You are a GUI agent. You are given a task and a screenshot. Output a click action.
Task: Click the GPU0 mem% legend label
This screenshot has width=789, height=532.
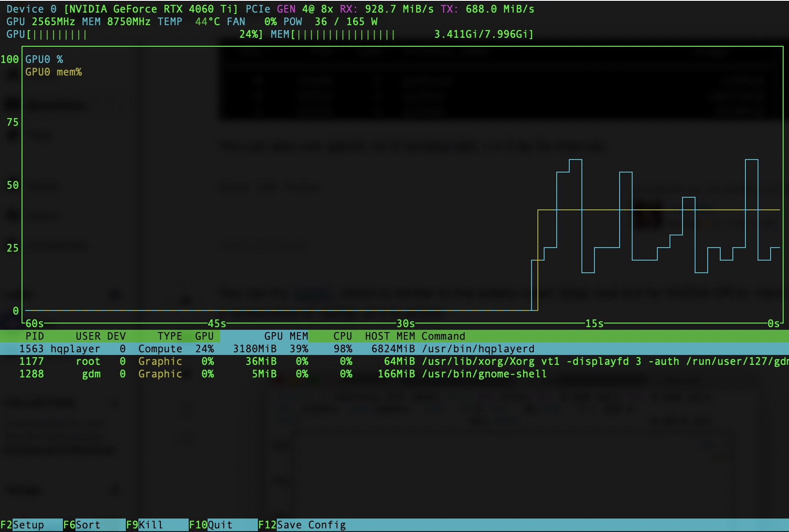click(x=53, y=72)
